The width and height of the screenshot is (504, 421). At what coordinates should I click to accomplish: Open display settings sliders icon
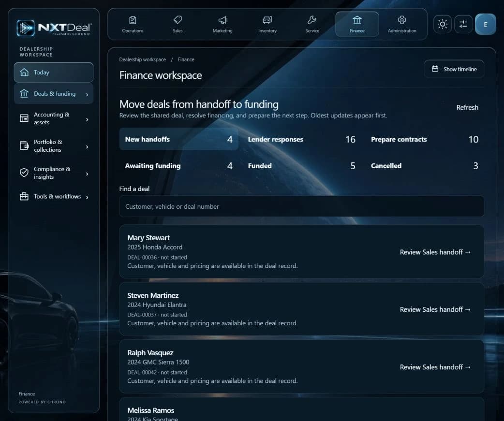[463, 24]
